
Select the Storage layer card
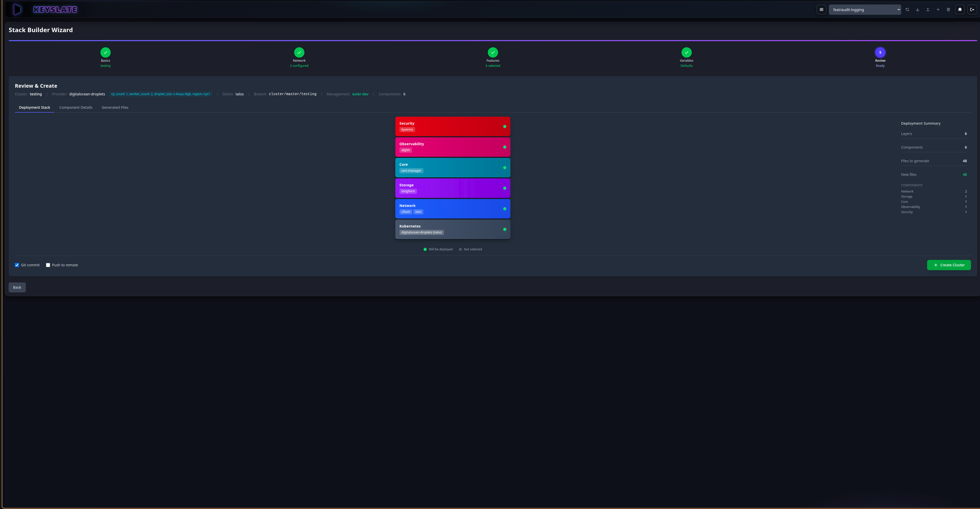click(x=453, y=188)
